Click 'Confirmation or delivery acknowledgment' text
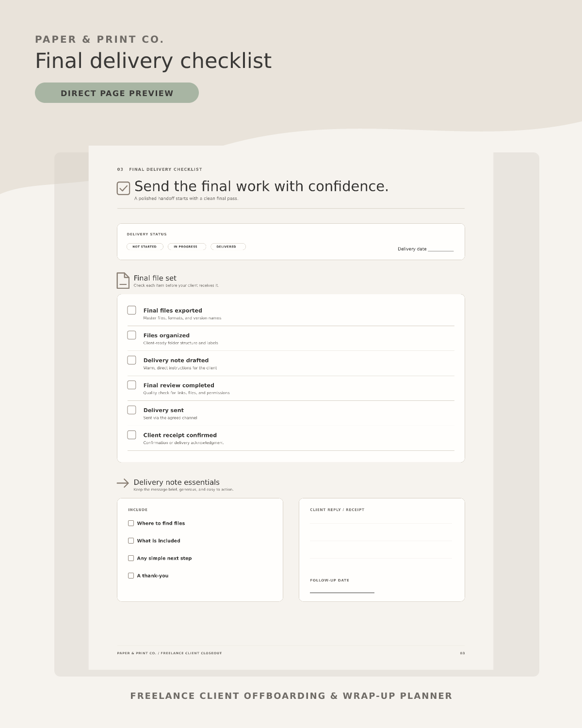Screen dimensions: 582x728 coord(183,443)
